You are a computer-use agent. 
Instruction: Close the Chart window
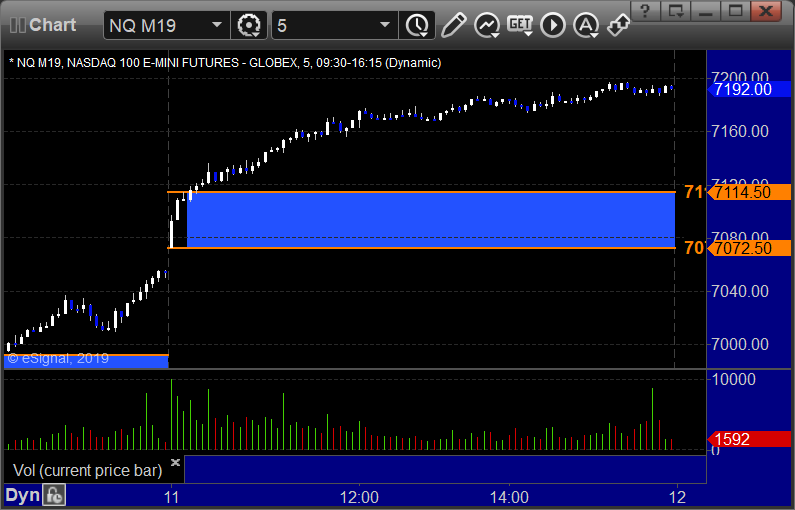pos(766,11)
